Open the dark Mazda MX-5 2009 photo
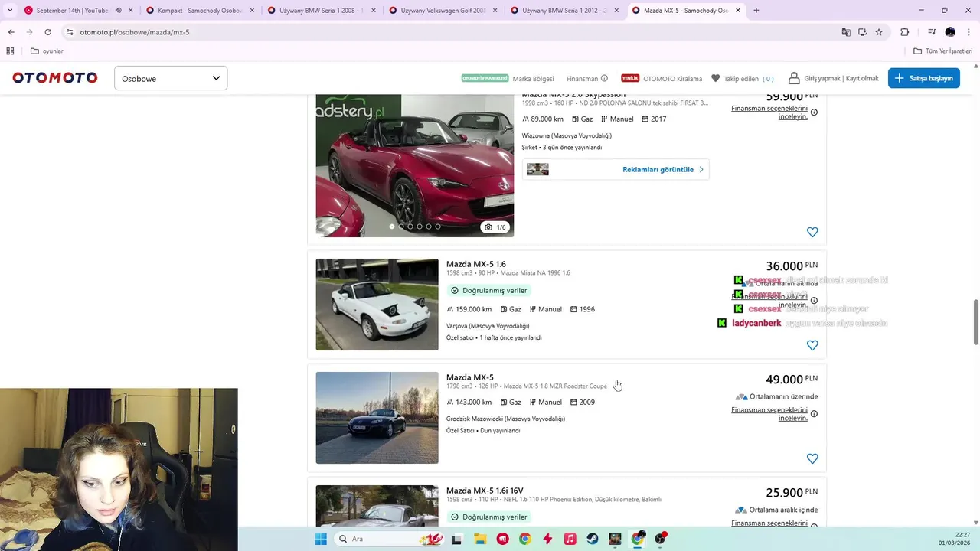The width and height of the screenshot is (980, 551). 377,418
